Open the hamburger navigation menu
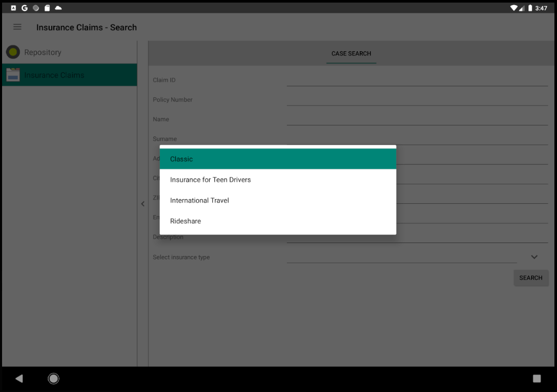This screenshot has width=557, height=392. (x=17, y=27)
